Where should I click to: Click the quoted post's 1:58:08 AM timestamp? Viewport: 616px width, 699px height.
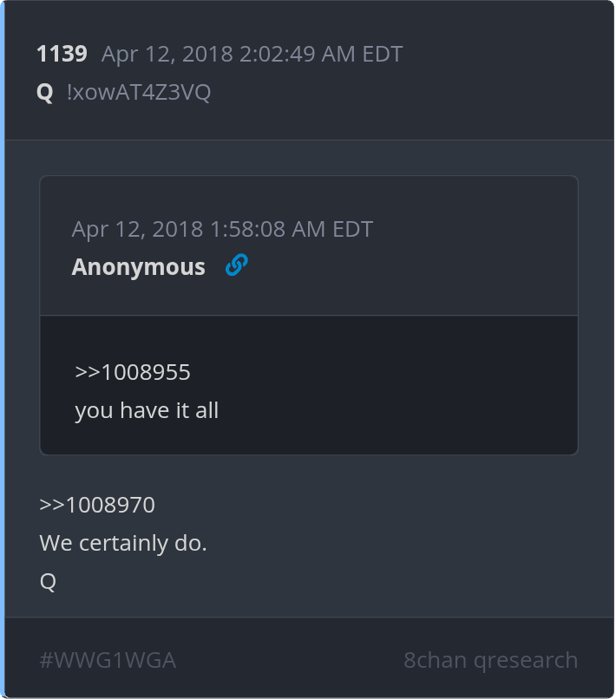coord(222,229)
